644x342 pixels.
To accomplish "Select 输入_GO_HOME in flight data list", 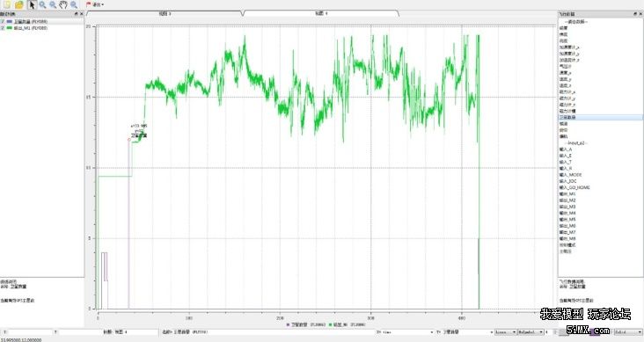I will (x=574, y=187).
